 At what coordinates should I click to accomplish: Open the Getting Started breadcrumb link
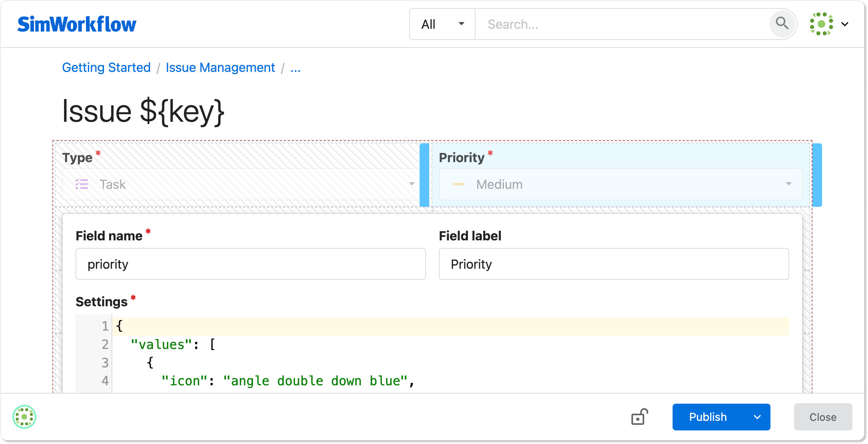(106, 67)
